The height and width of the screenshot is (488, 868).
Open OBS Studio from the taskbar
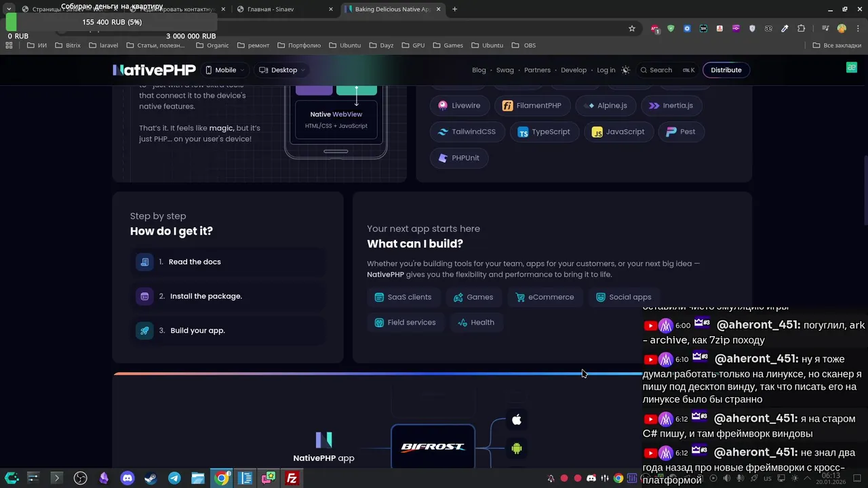click(x=80, y=479)
